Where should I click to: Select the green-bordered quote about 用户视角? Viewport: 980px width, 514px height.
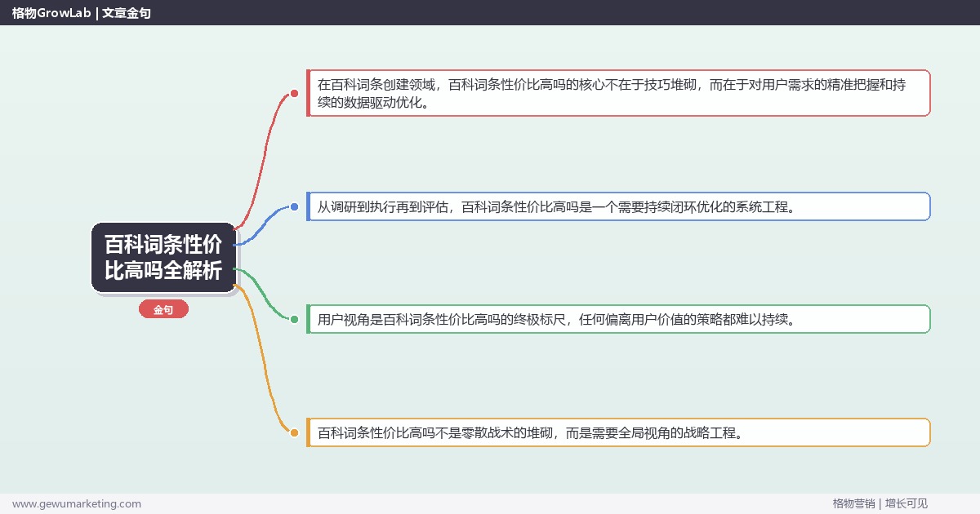(618, 319)
